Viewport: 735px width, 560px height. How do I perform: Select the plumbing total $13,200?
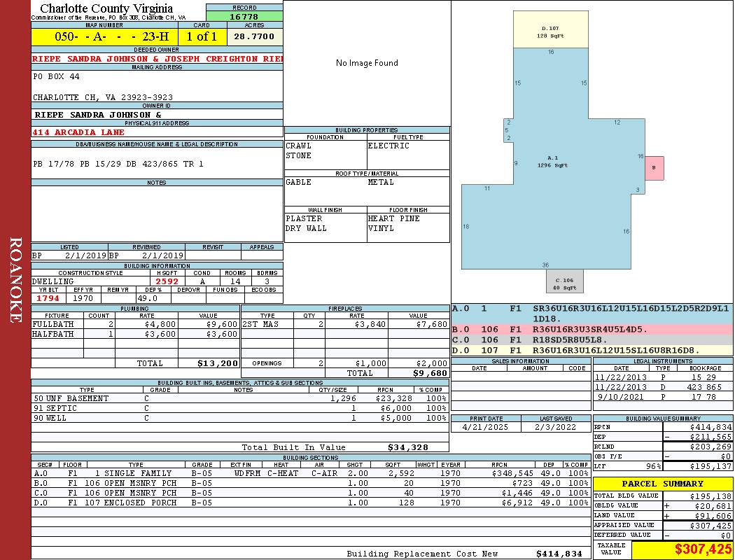218,363
